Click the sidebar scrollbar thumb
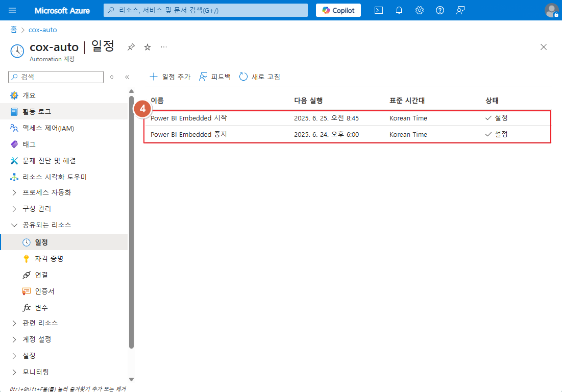Screen dimensions: 562x392 coord(131,222)
